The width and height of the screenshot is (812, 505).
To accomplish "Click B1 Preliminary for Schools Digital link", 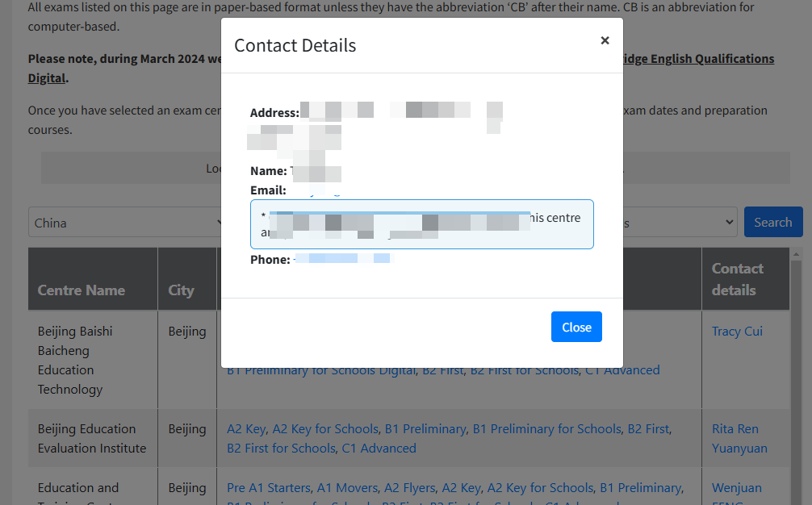I will (321, 370).
